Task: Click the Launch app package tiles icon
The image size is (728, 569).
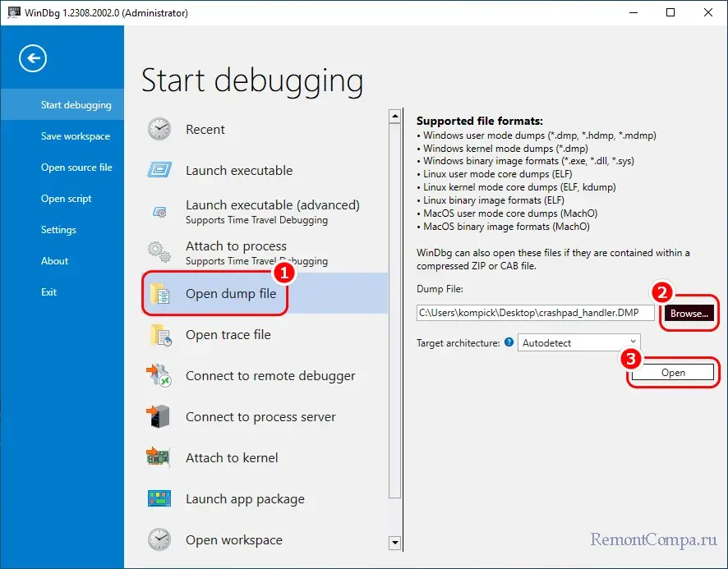Action: (159, 498)
